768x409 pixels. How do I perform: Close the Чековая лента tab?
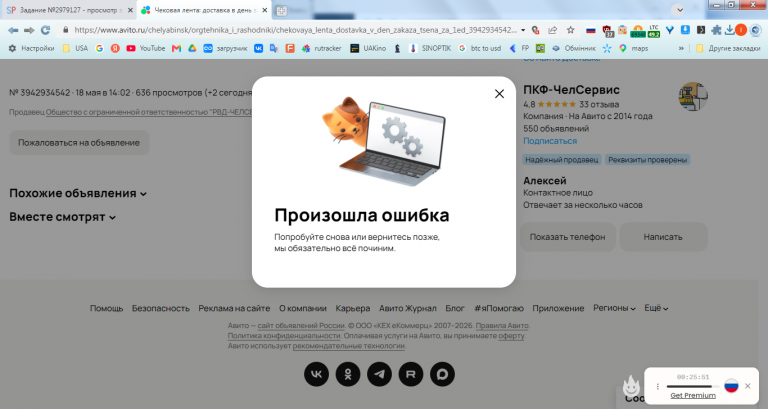click(264, 10)
